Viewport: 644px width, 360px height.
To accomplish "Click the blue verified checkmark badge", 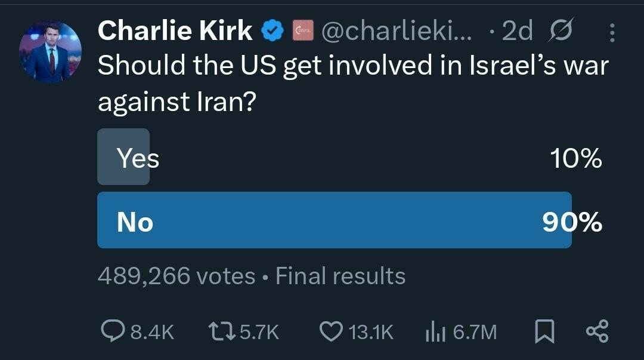I will coord(273,31).
